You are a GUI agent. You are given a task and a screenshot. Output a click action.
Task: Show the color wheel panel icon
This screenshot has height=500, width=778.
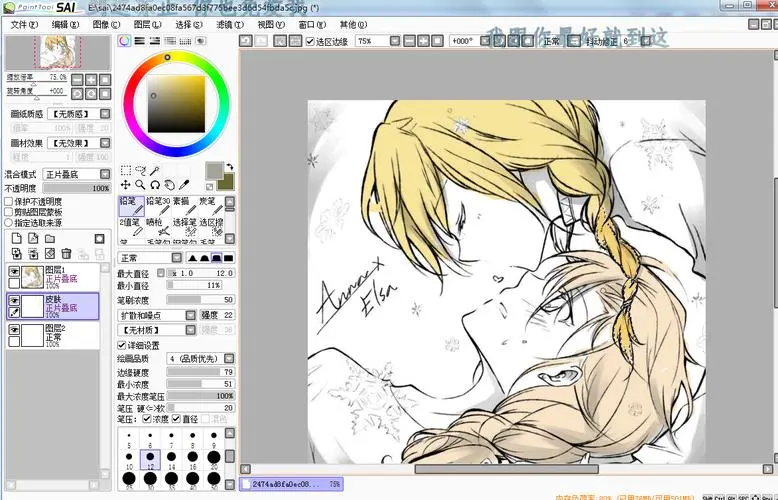pos(125,41)
